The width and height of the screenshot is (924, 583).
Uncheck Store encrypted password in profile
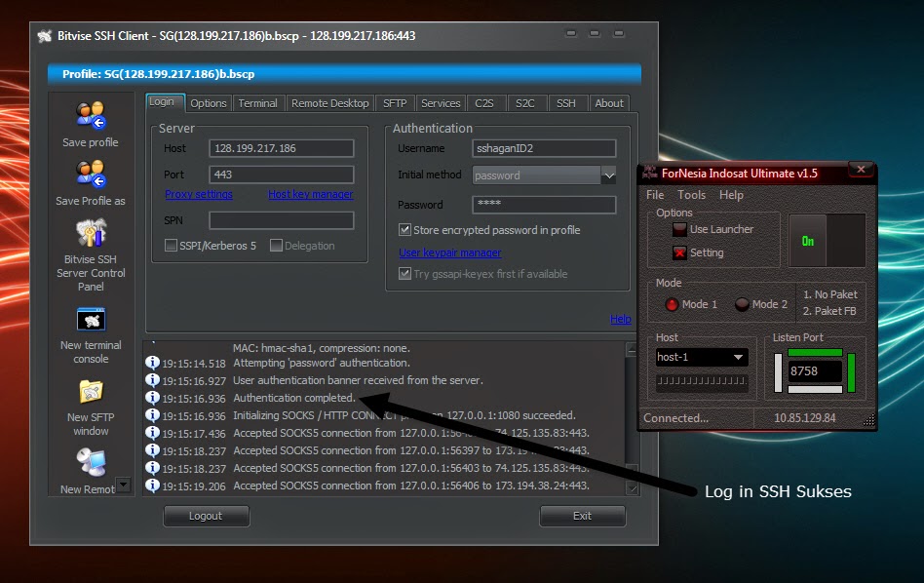(404, 229)
